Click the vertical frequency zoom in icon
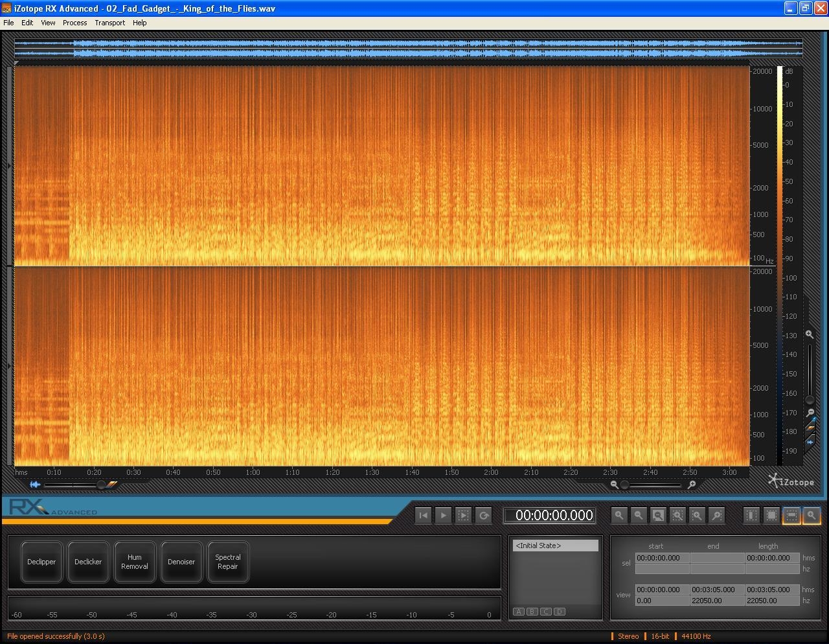 (x=809, y=334)
